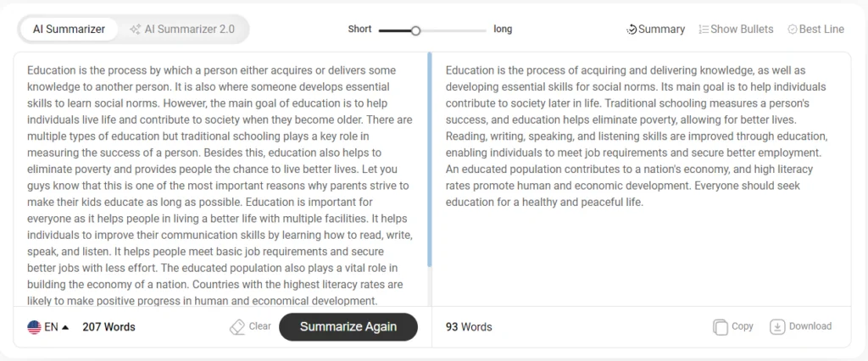Click the Download summary icon
The height and width of the screenshot is (361, 868).
coord(777,327)
